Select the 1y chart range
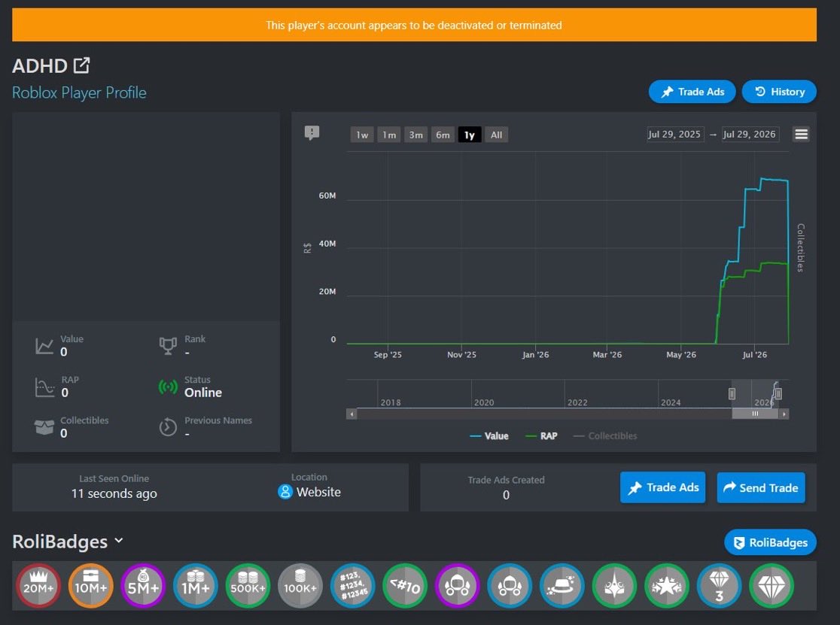840x625 pixels. 470,135
